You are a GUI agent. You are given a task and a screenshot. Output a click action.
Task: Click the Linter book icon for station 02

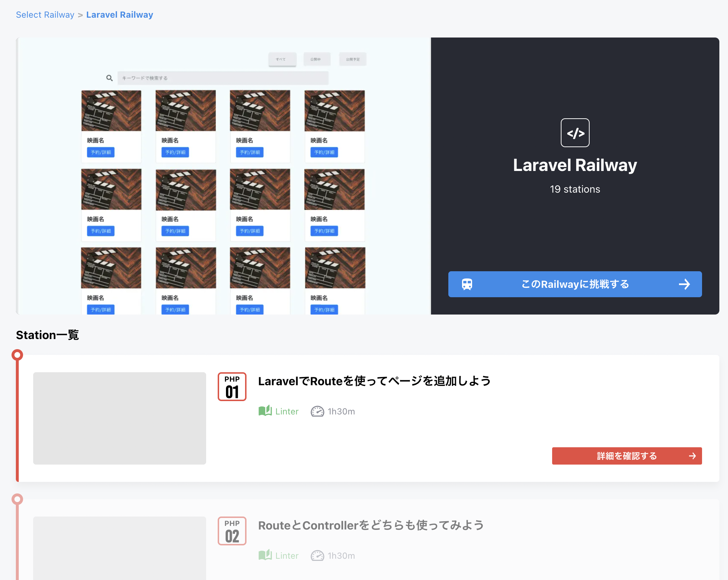click(265, 555)
